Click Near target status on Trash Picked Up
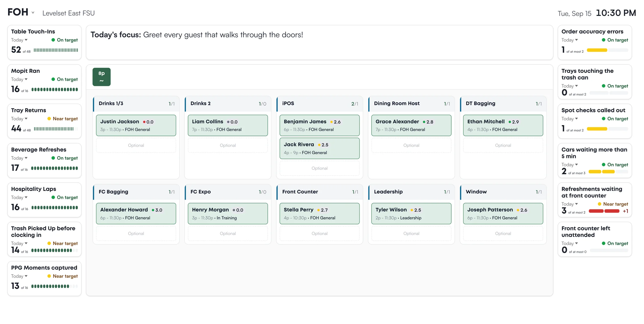Screen dimensions: 644x324 tap(63, 243)
